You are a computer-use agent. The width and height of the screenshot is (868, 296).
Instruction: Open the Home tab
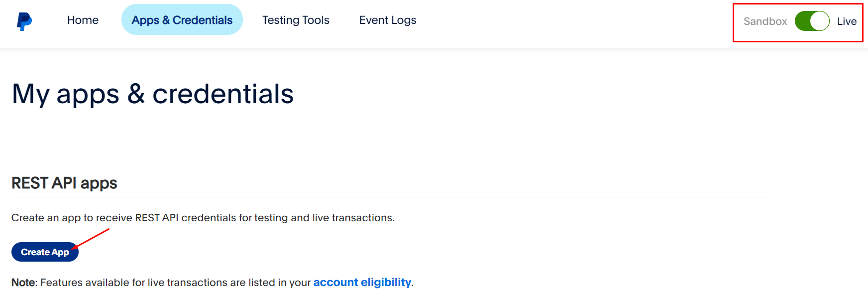tap(83, 20)
